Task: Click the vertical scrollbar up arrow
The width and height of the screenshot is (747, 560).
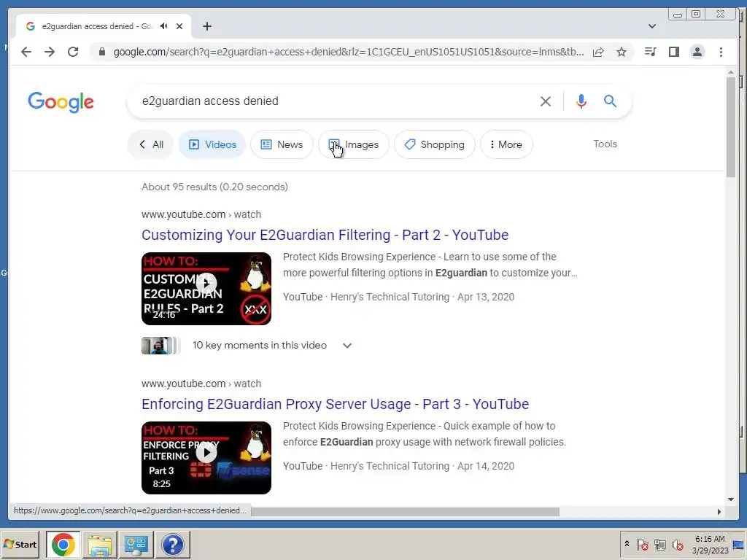Action: pyautogui.click(x=731, y=72)
